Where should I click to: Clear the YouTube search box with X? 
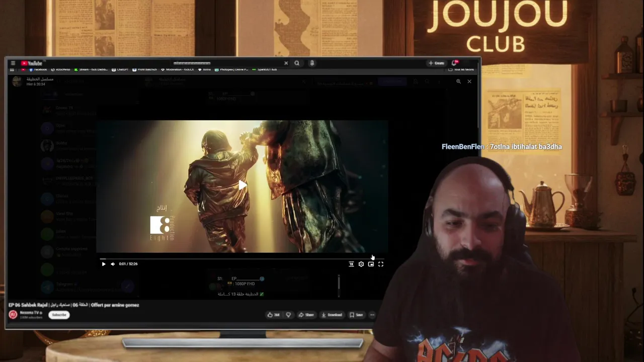(x=286, y=63)
